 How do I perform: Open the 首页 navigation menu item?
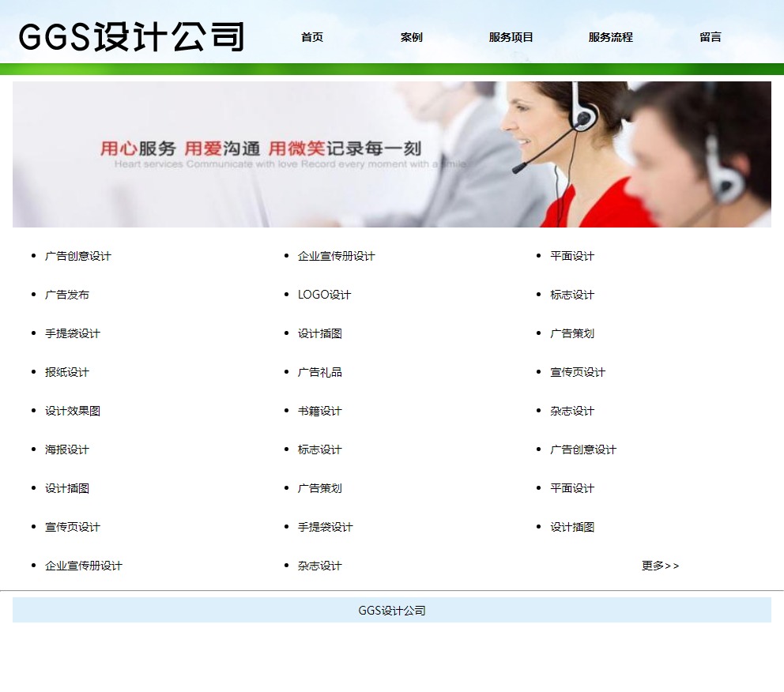pos(312,37)
